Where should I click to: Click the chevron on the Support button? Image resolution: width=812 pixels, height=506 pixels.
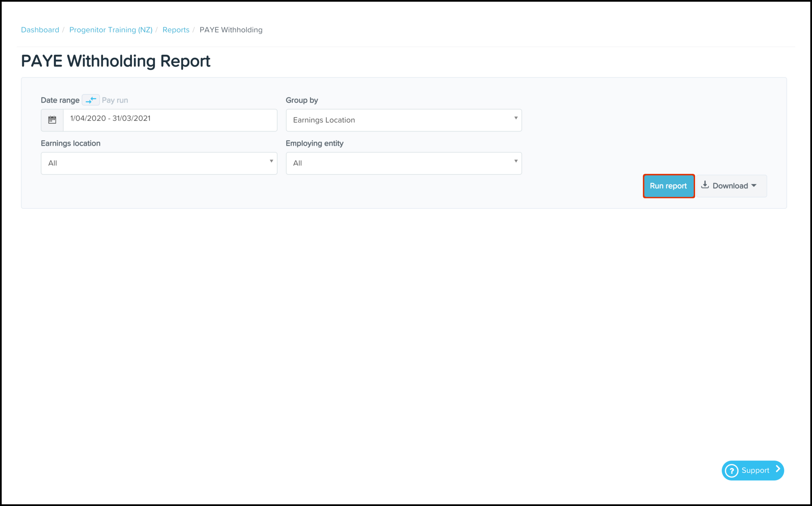(x=778, y=469)
